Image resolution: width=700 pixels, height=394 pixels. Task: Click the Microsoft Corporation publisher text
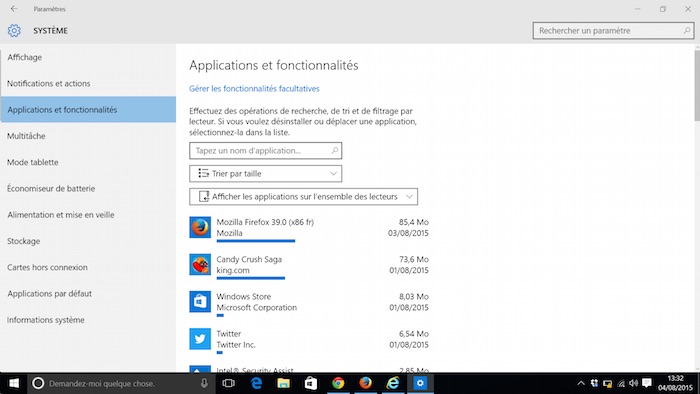257,307
